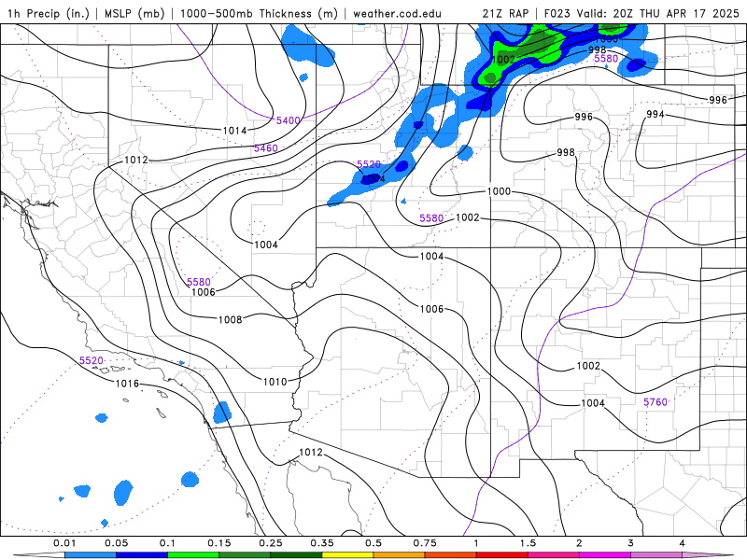Click the bright green 0.1–0.15 legend segment

(x=193, y=555)
